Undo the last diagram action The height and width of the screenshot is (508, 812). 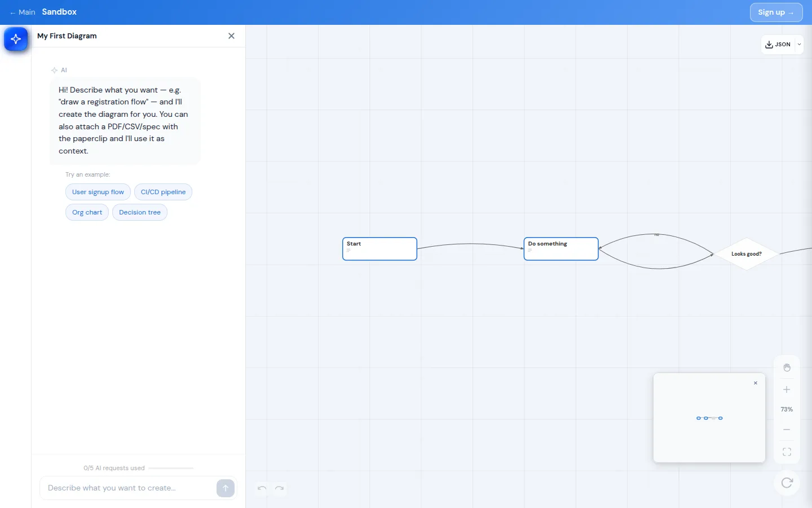tap(262, 488)
